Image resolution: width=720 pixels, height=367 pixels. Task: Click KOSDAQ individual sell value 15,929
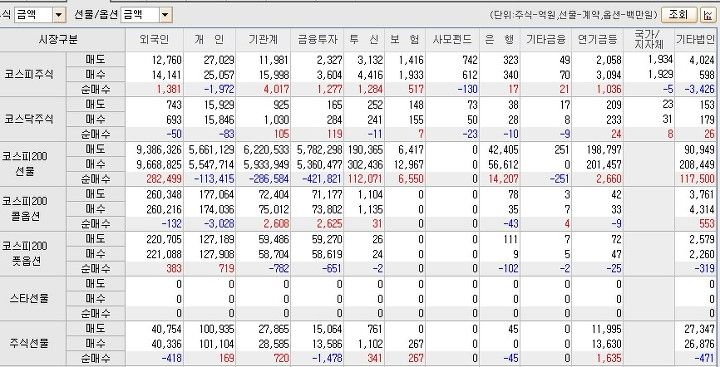[218, 105]
